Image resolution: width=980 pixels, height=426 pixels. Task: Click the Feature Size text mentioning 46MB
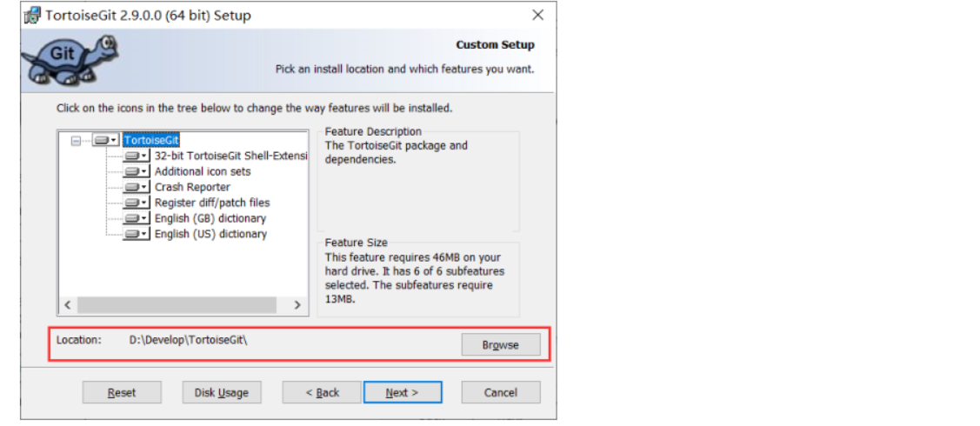point(415,278)
